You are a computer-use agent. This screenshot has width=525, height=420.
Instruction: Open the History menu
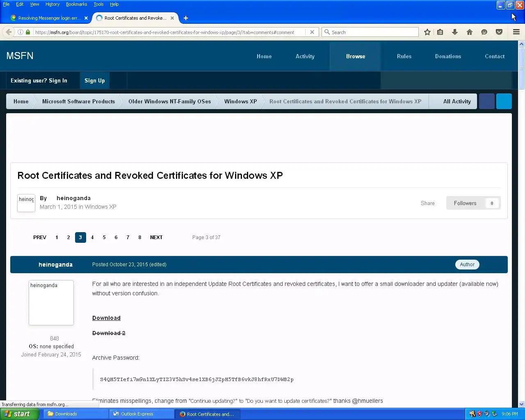click(x=52, y=4)
